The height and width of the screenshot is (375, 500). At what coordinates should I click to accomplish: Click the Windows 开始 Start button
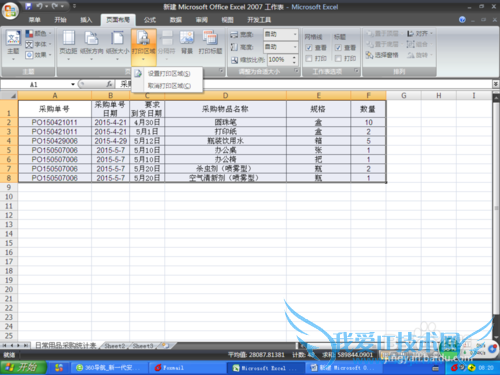point(23,368)
